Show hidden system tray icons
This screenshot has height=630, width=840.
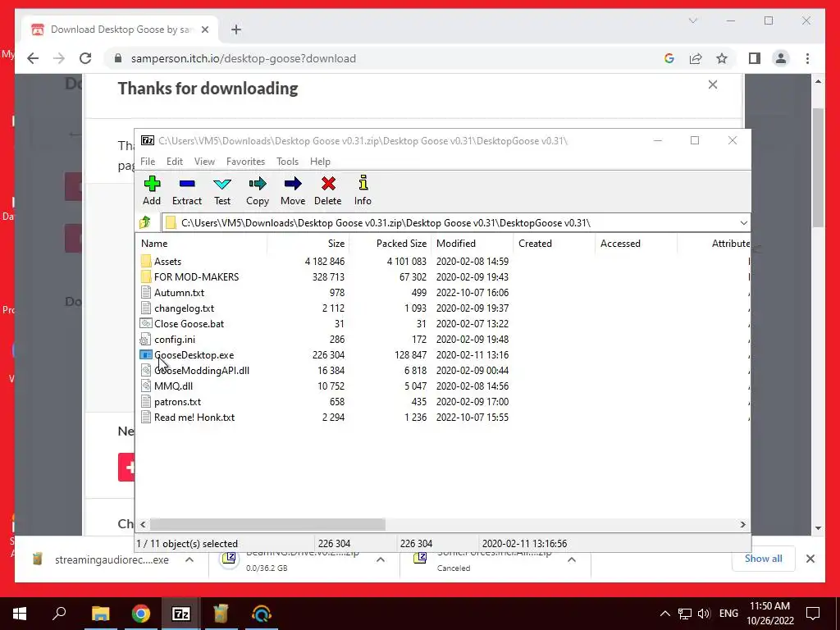pyautogui.click(x=664, y=614)
